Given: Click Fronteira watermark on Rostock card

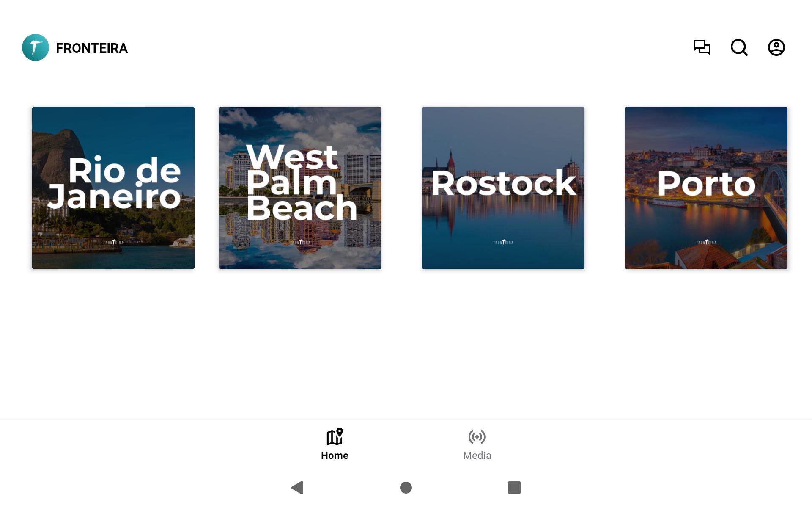Looking at the screenshot, I should pos(503,243).
